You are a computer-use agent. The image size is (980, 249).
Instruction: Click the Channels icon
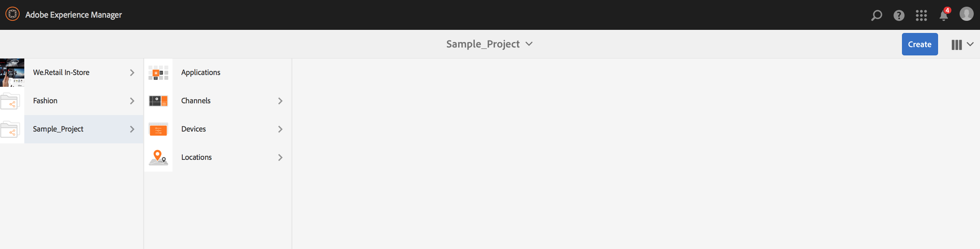tap(158, 101)
